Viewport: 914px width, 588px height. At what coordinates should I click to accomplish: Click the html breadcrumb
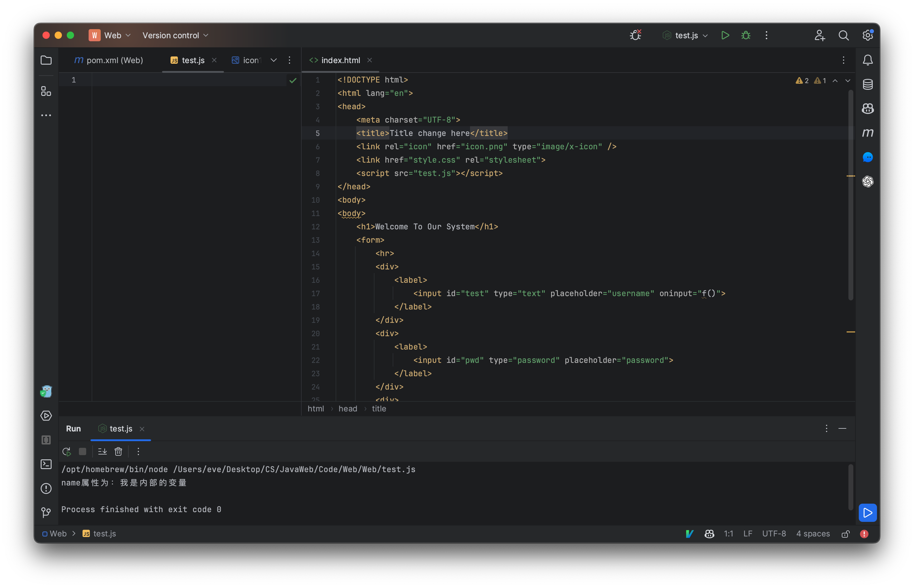point(316,409)
